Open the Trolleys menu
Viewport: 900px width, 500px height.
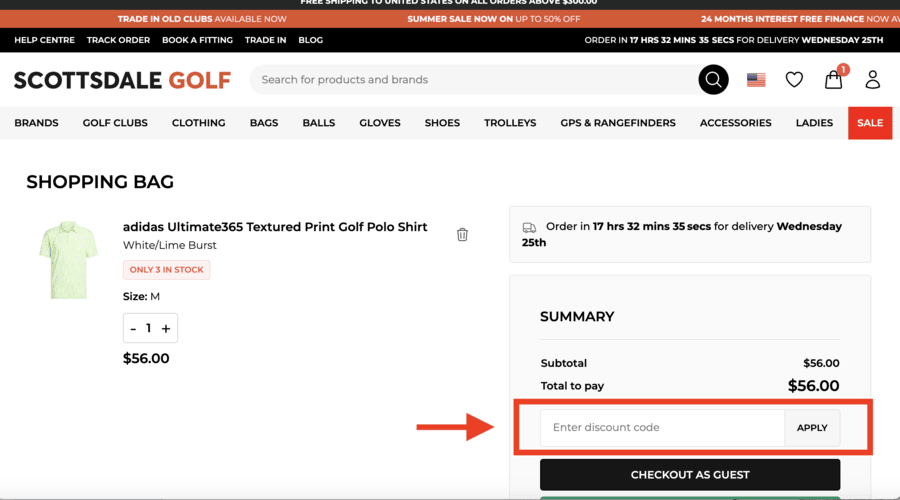(x=510, y=123)
